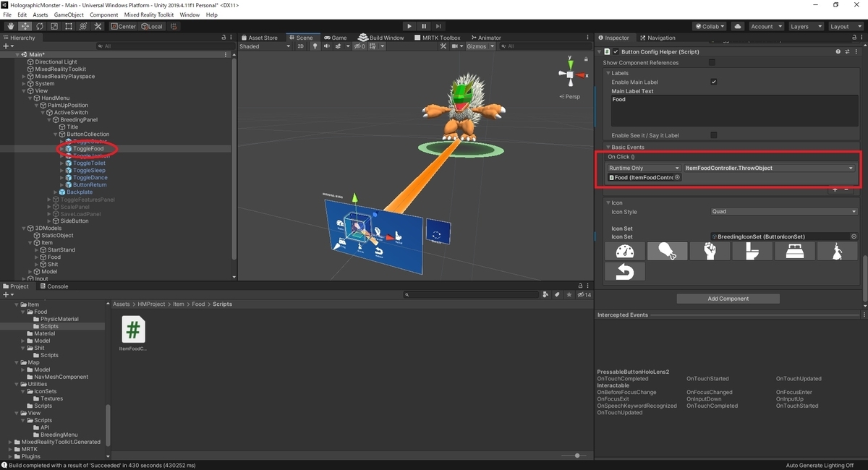This screenshot has height=470, width=868.
Task: Toggle scene audio speaker icon
Action: coord(326,46)
